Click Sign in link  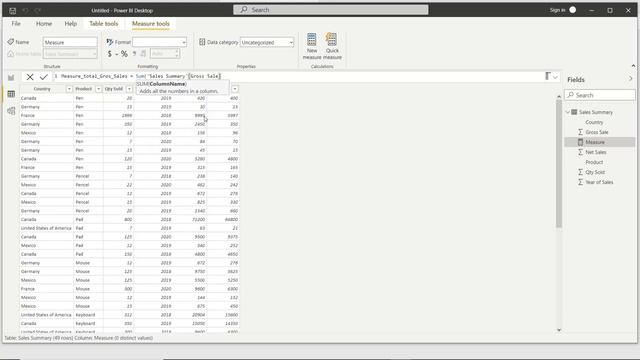(557, 10)
